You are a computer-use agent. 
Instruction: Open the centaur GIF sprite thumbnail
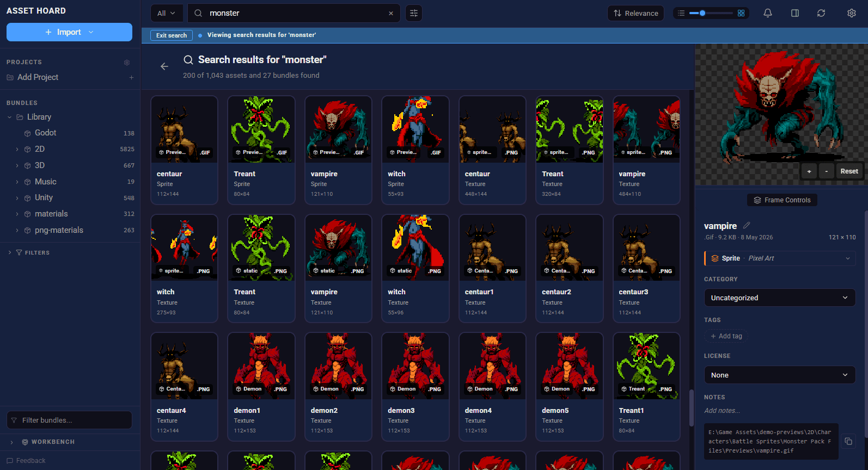pos(184,129)
